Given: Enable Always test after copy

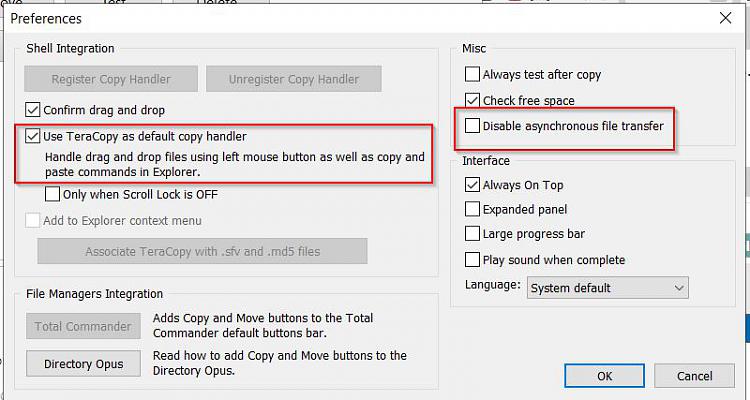Looking at the screenshot, I should click(x=472, y=74).
